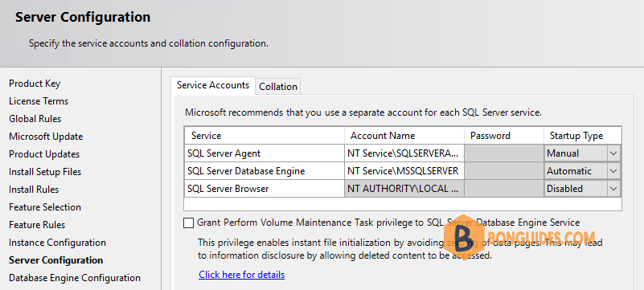Click the Account Name column header
644x290 pixels.
click(404, 136)
